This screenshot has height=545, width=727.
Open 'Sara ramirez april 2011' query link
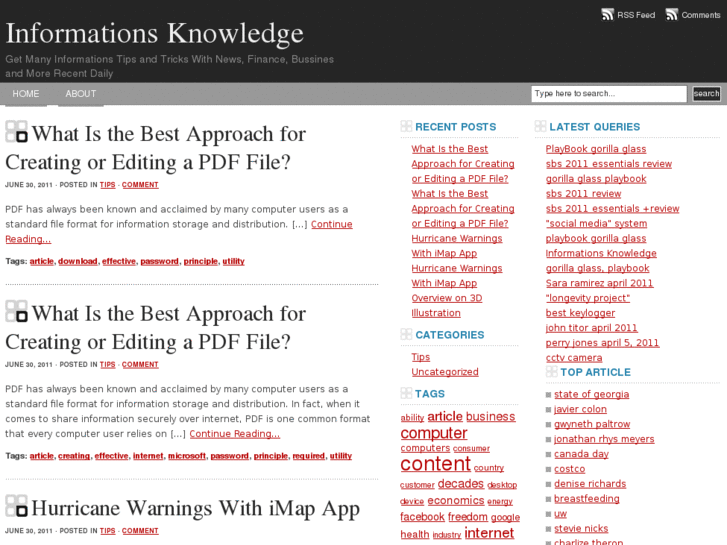599,283
